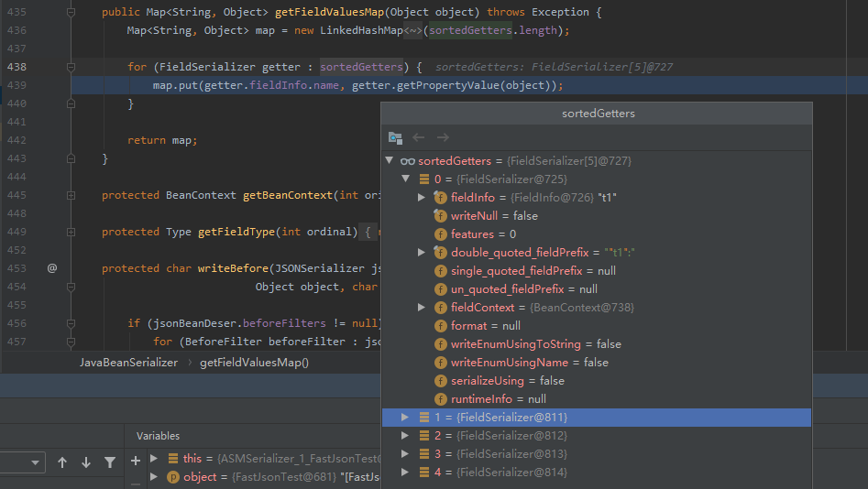868x489 pixels.
Task: Click 'LinkedHashMap' on line 436
Action: click(361, 30)
